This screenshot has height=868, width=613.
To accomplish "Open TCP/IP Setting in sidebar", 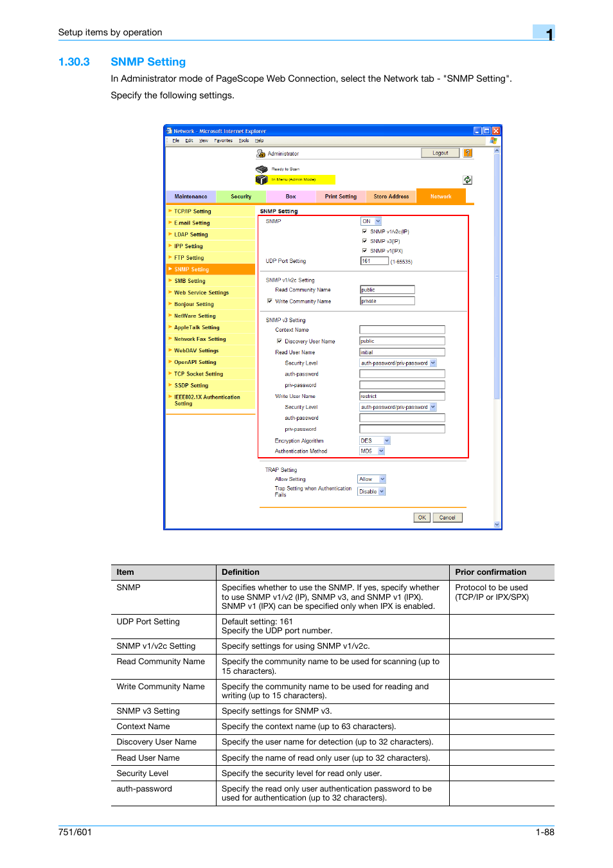I will coord(211,212).
